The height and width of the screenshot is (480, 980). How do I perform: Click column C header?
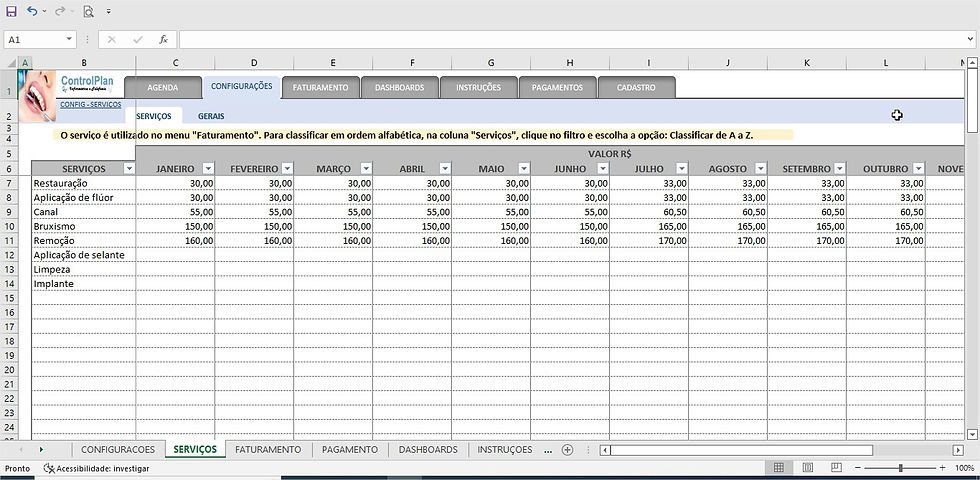[175, 63]
